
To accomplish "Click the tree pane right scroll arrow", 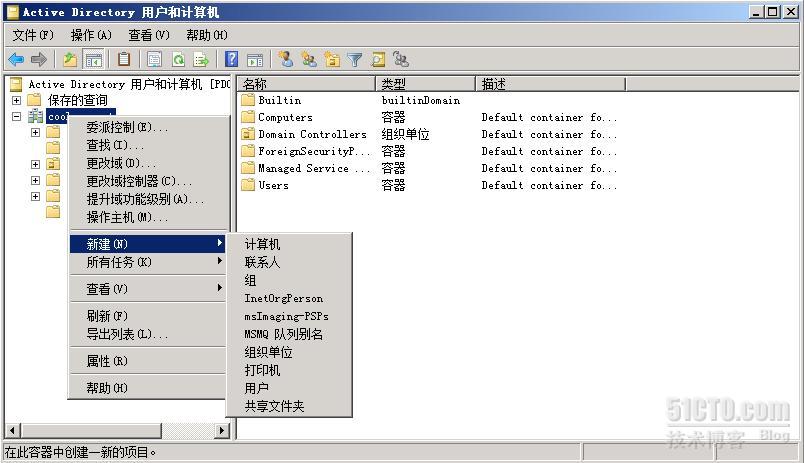I will (x=222, y=430).
